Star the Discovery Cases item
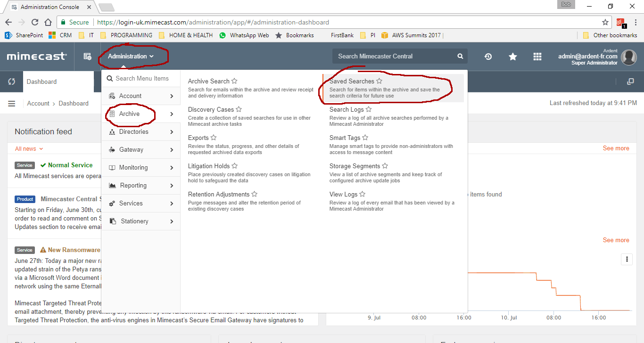Image resolution: width=644 pixels, height=343 pixels. point(239,109)
